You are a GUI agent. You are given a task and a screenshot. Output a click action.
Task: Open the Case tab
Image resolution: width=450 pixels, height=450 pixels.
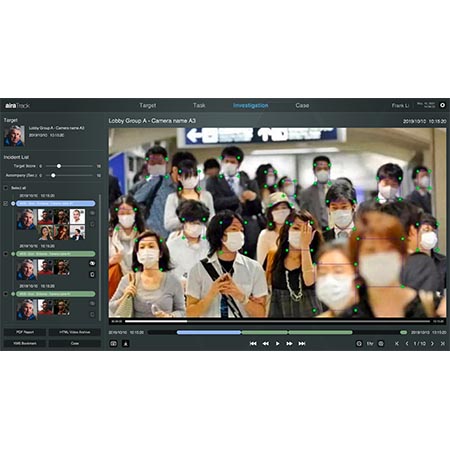[x=302, y=105]
